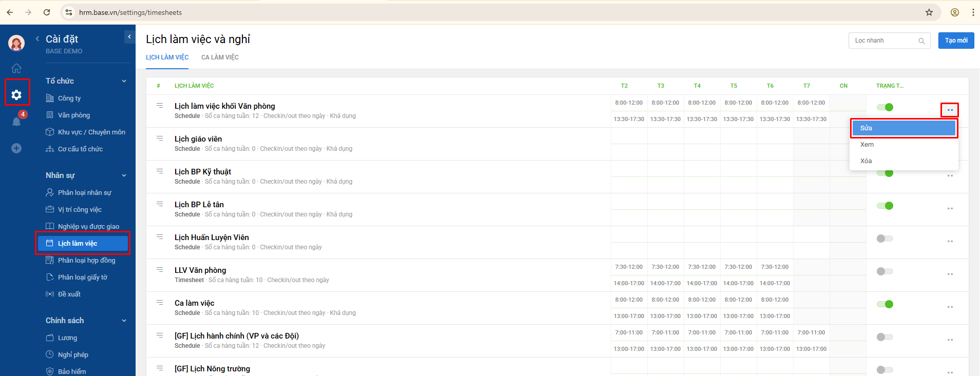Image resolution: width=980 pixels, height=376 pixels.
Task: Open the home icon in left rail
Action: point(16,68)
